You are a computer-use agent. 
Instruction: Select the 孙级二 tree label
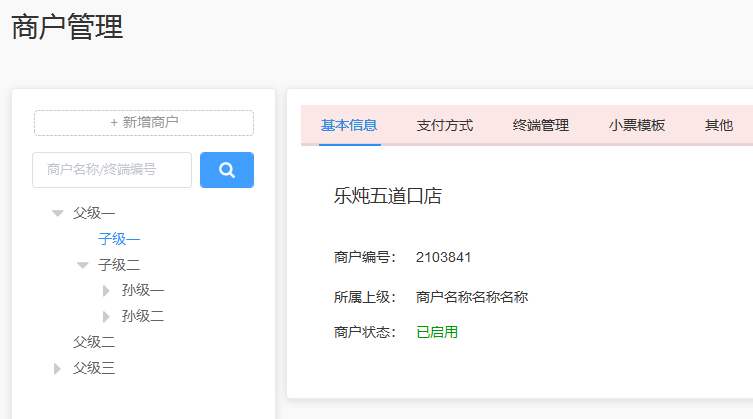click(143, 317)
